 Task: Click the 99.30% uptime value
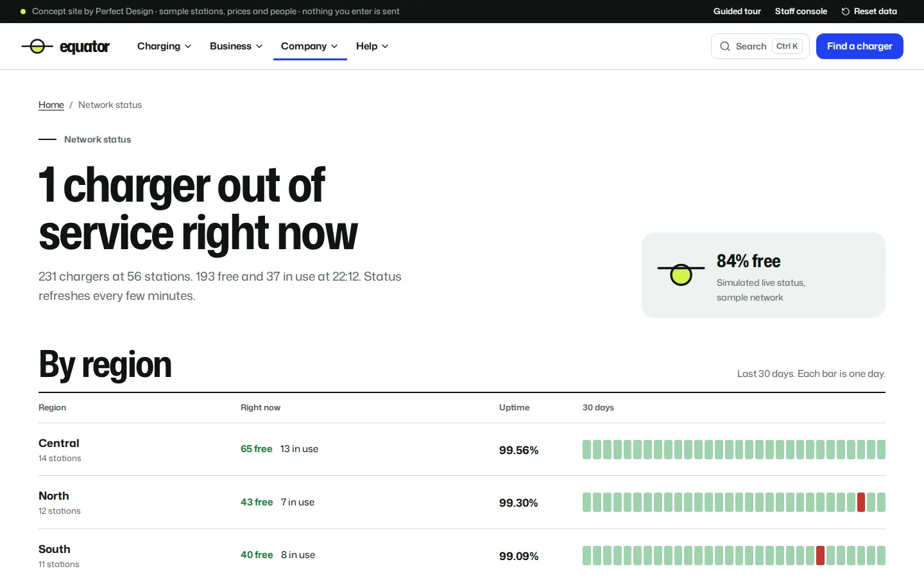(x=518, y=503)
